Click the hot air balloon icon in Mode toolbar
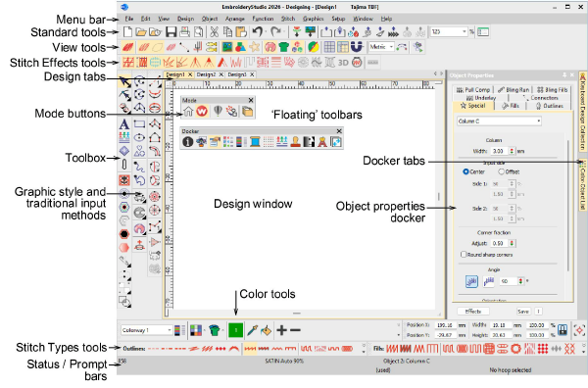 click(218, 112)
